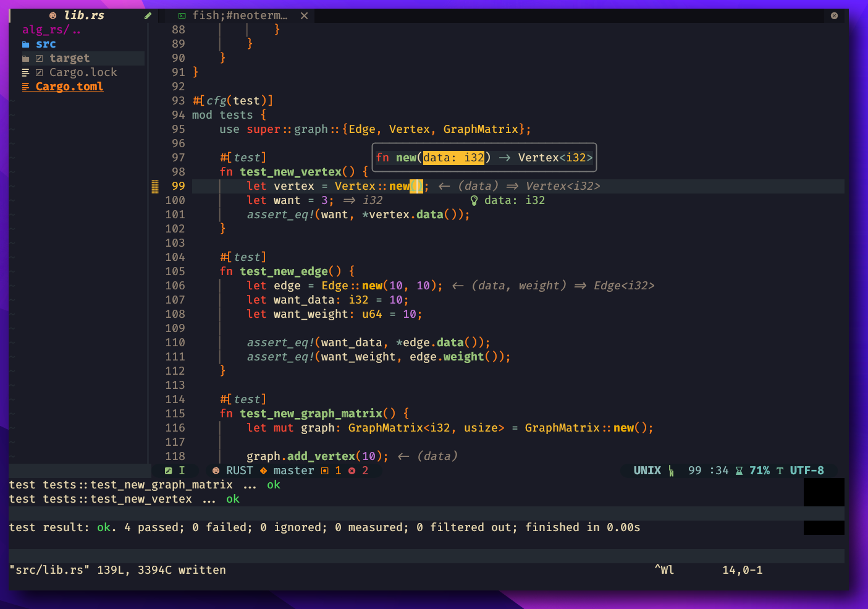Screen dimensions: 868x609
Task: Click the git branch icon beside master
Action: (x=263, y=471)
